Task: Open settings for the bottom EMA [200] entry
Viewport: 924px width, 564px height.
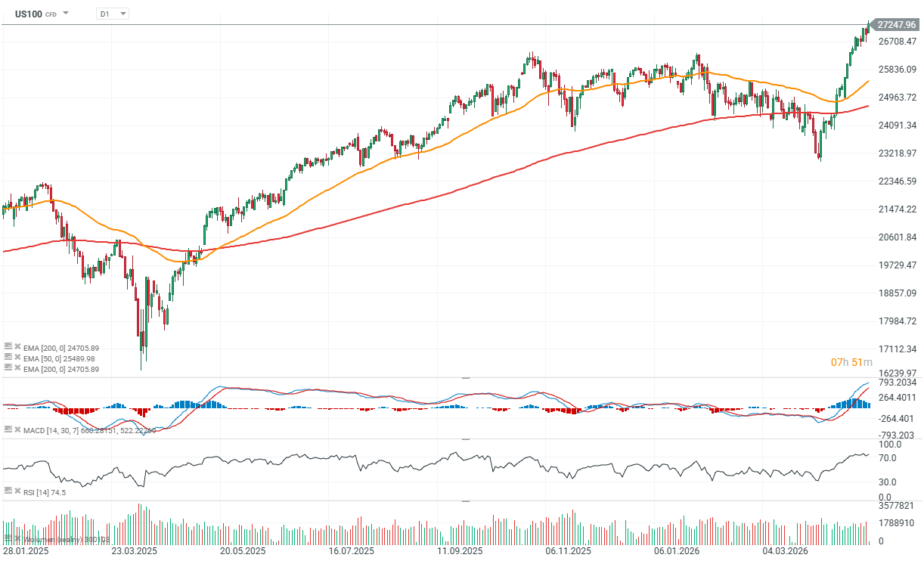Action: 8,366
